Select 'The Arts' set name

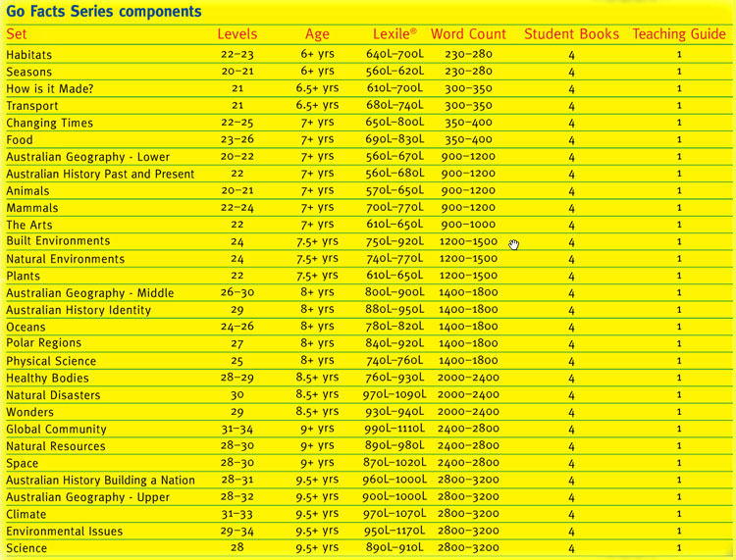click(x=29, y=225)
